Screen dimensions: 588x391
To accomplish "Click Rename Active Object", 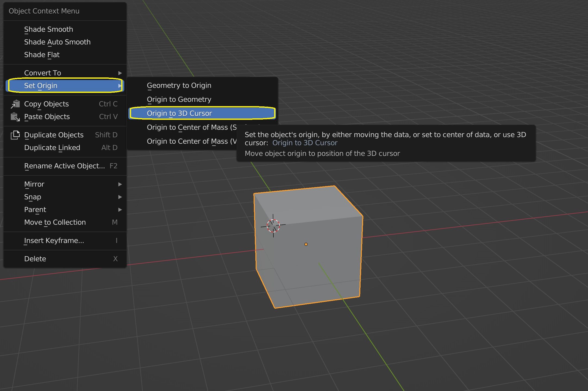I will (64, 166).
